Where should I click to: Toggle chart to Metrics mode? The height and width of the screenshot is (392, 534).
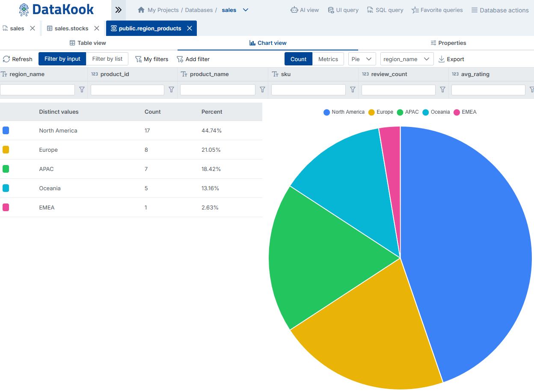(x=328, y=59)
